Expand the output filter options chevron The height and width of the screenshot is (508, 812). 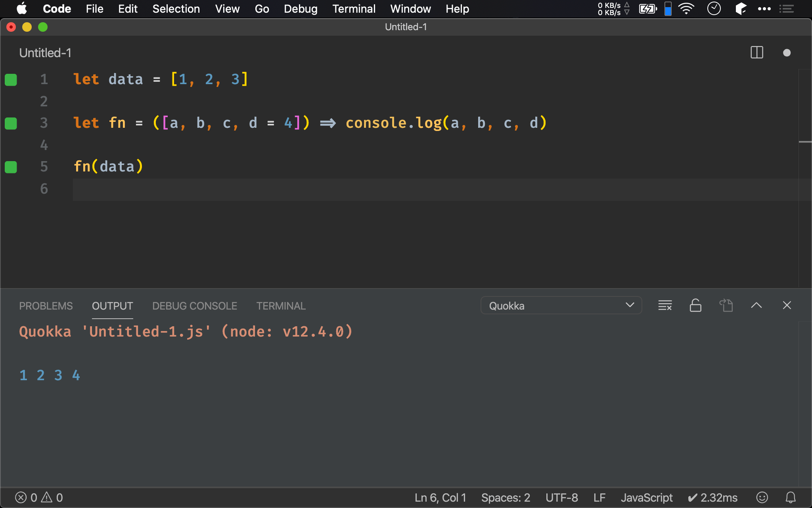click(630, 306)
